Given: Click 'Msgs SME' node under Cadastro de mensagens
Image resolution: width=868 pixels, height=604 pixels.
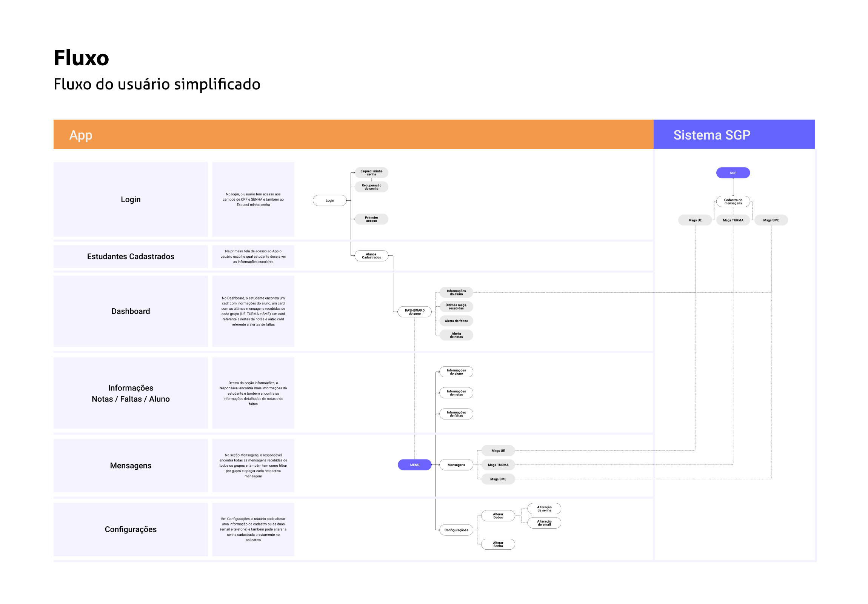Looking at the screenshot, I should point(771,220).
